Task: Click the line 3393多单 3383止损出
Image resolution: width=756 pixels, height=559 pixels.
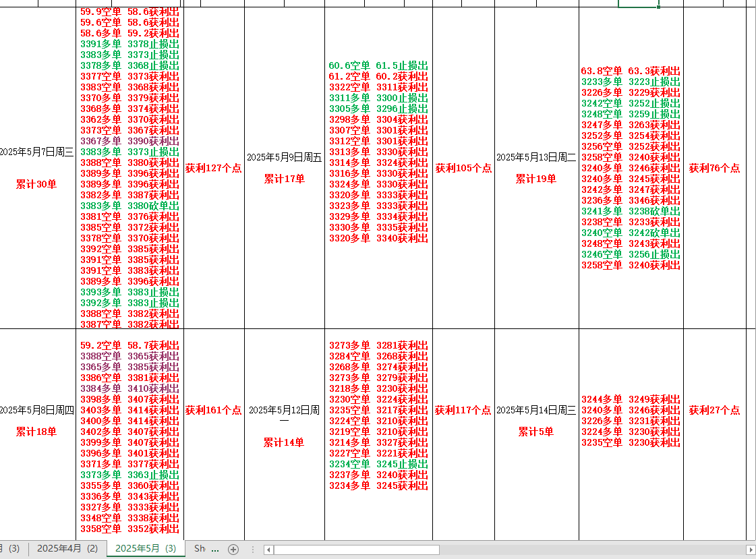Action: (129, 292)
